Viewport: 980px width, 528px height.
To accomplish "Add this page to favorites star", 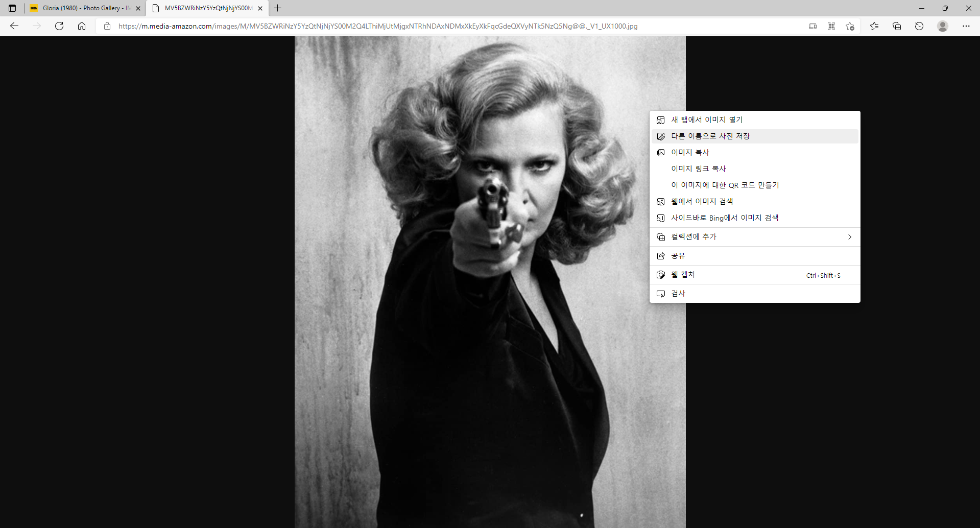I will (x=850, y=26).
